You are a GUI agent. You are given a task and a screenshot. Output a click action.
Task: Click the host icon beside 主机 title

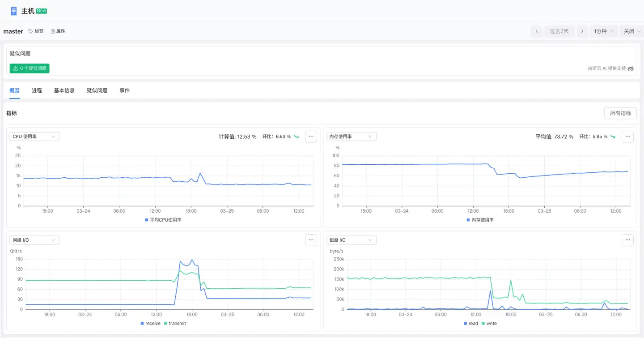[14, 11]
